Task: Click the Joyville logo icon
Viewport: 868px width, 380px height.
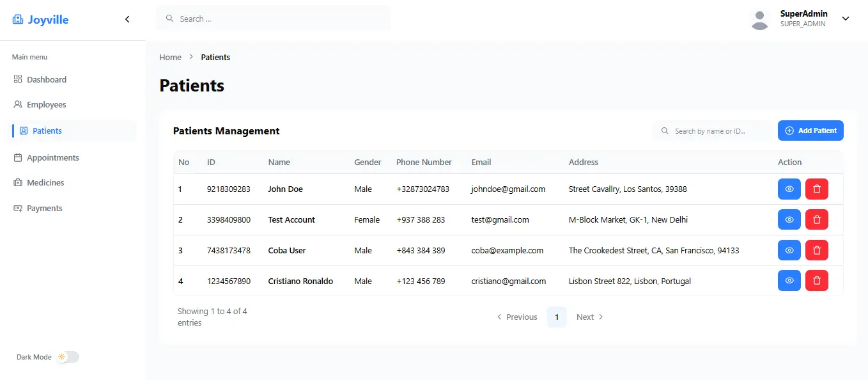Action: [x=18, y=20]
